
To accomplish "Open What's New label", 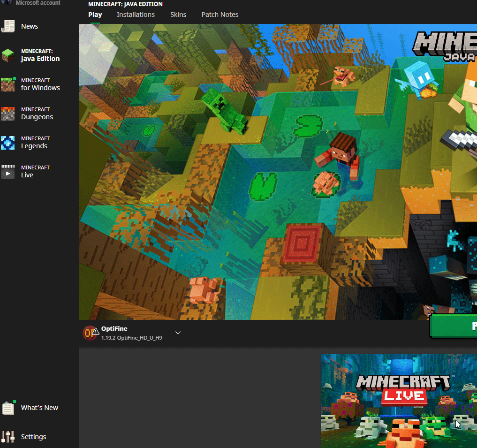I will [39, 408].
